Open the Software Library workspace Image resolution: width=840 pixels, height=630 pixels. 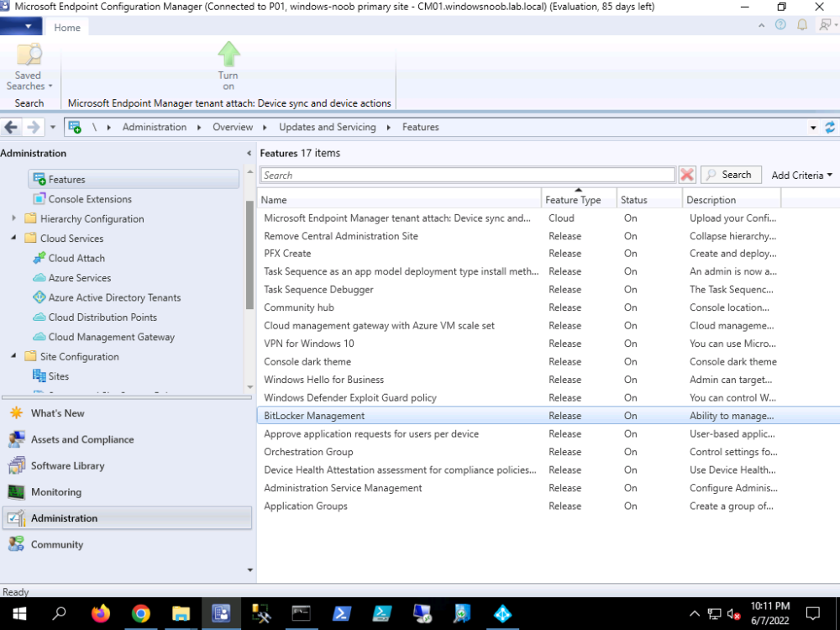click(x=127, y=465)
